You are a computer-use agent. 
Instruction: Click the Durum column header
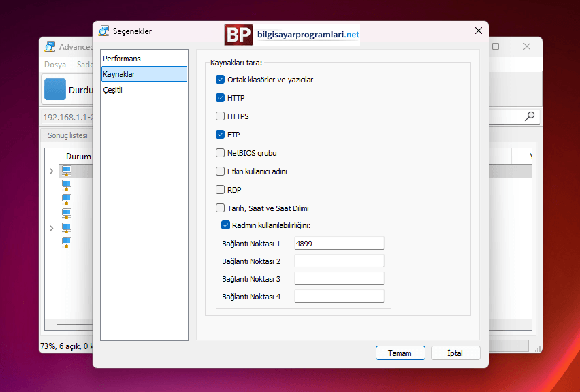coord(78,157)
